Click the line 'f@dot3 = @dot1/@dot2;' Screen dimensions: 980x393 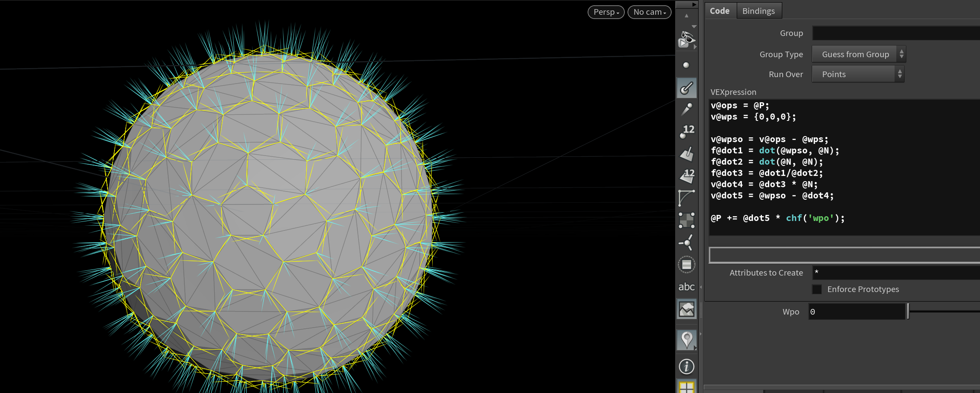(767, 173)
